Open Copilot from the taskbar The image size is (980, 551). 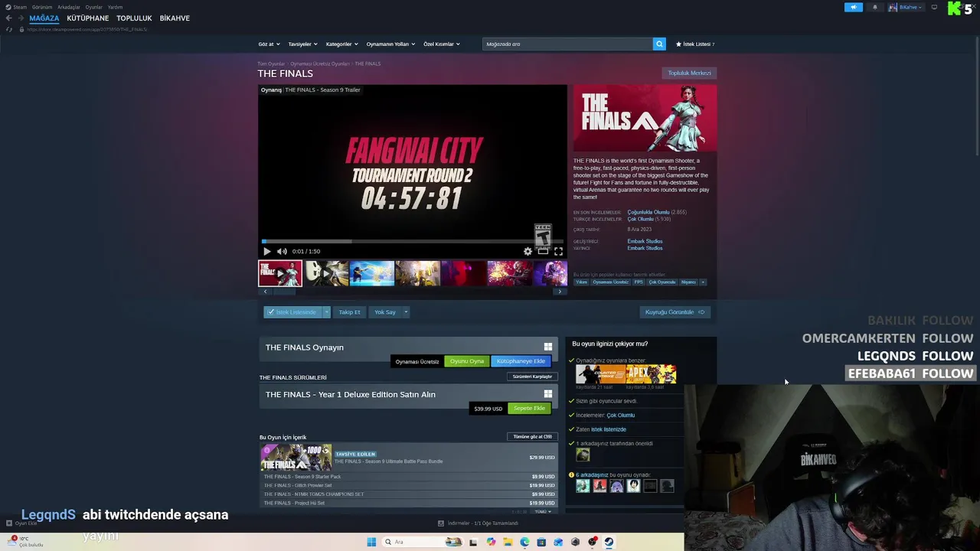tap(491, 542)
